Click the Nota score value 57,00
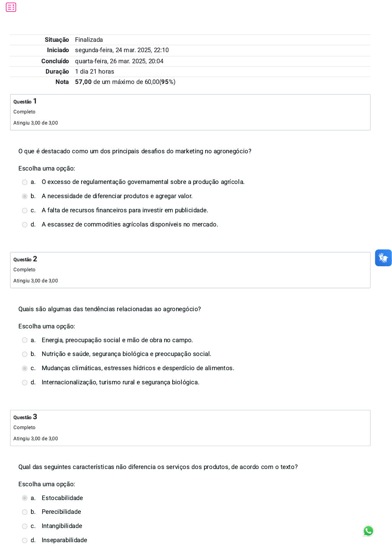 [83, 82]
